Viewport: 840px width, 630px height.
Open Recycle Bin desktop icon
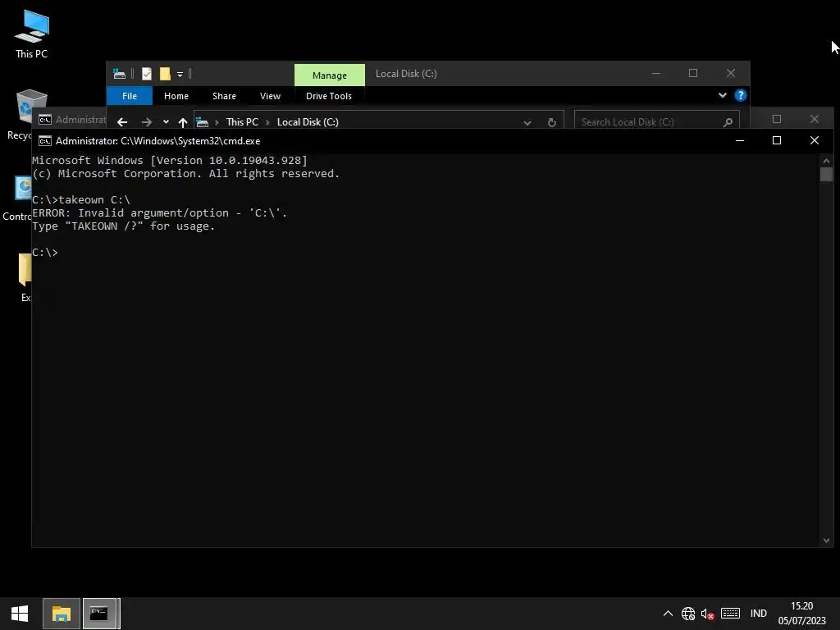[x=21, y=114]
